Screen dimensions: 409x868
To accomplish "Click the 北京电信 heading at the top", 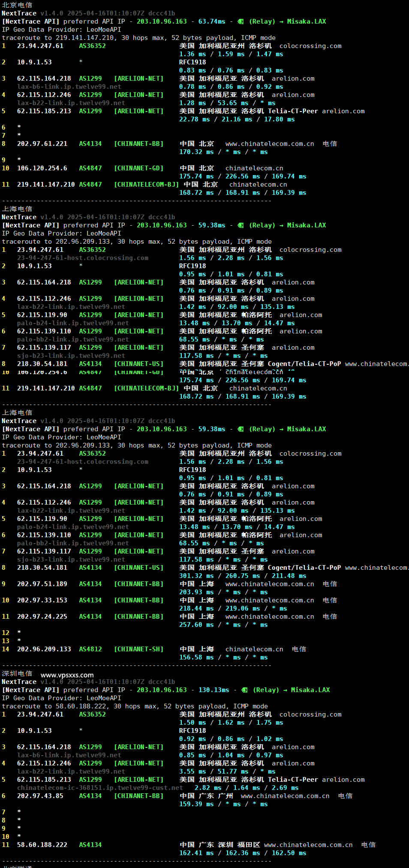I will [x=17, y=5].
